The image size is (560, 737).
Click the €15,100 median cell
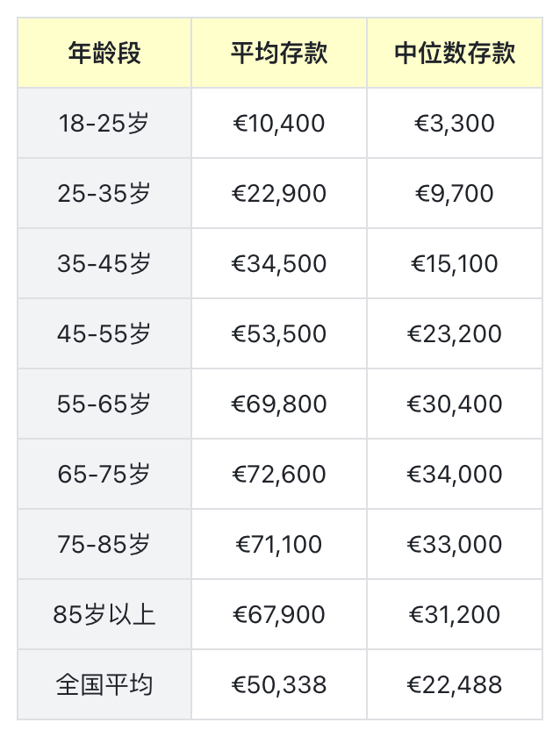455,264
